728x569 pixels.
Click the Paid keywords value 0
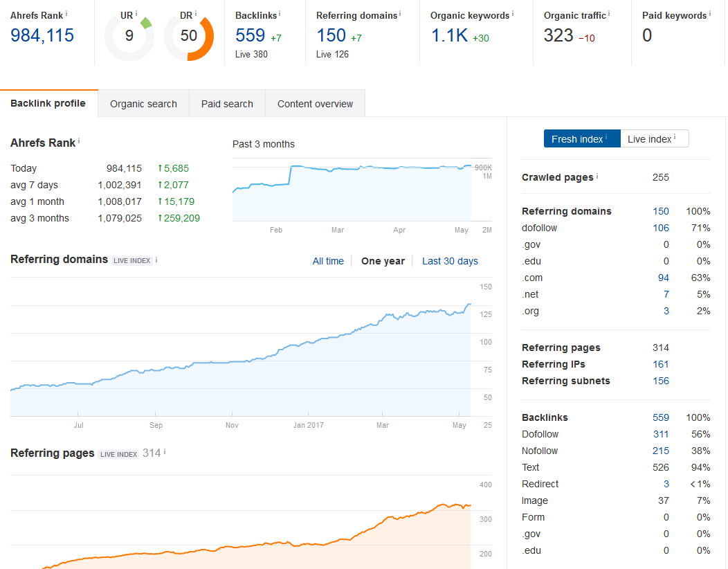(x=647, y=35)
